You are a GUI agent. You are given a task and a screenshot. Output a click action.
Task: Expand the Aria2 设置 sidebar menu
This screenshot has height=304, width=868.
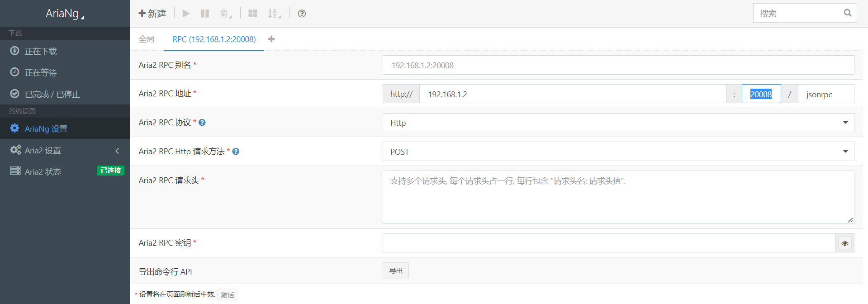click(65, 150)
